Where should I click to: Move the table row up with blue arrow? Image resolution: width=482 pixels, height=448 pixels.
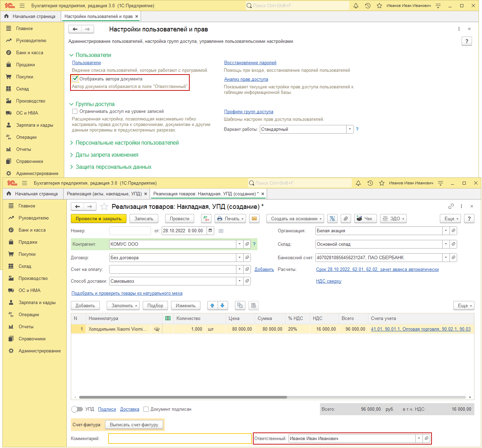coord(212,305)
